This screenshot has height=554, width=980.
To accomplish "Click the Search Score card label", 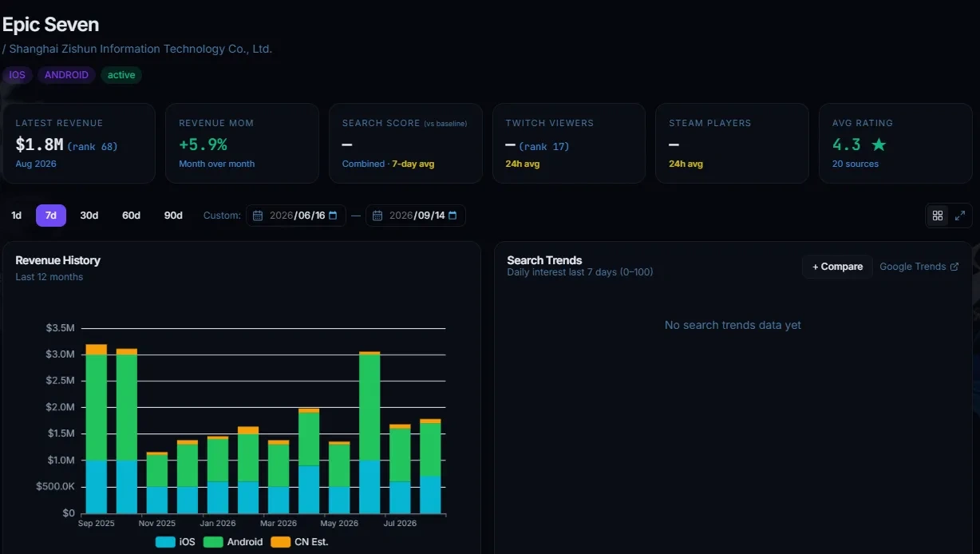I will point(381,123).
